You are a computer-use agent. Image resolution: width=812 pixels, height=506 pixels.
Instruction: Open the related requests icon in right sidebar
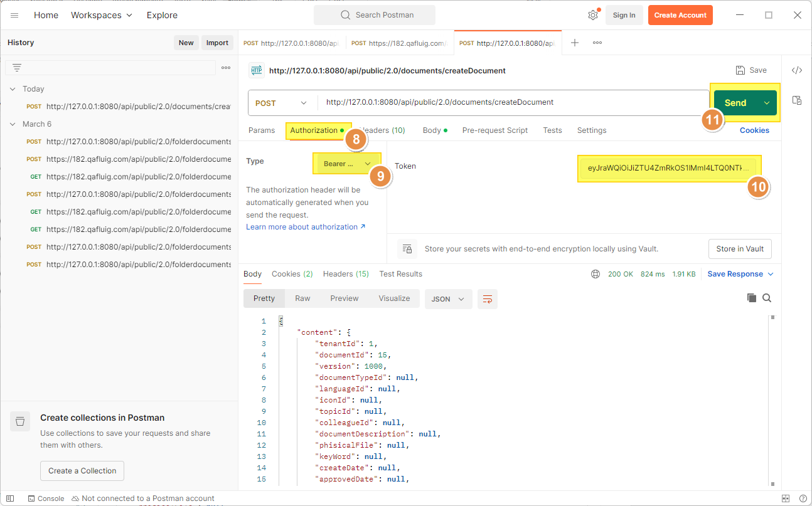click(x=797, y=100)
